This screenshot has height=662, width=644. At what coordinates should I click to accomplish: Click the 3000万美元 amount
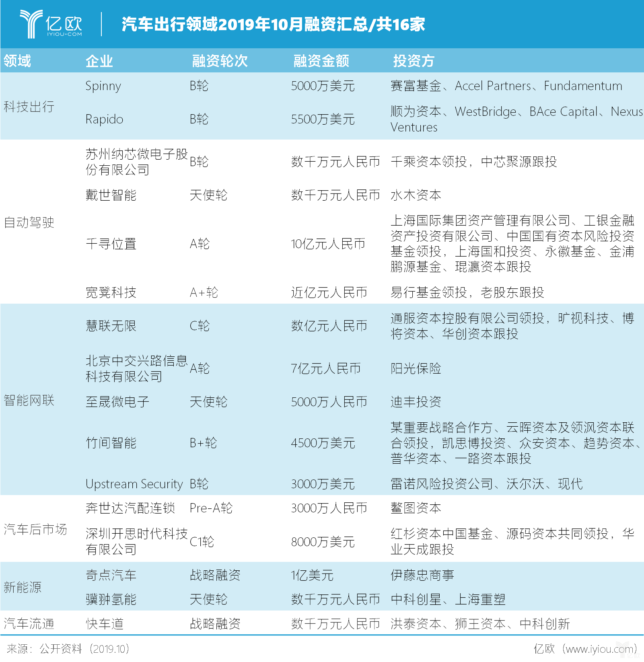coord(323,484)
